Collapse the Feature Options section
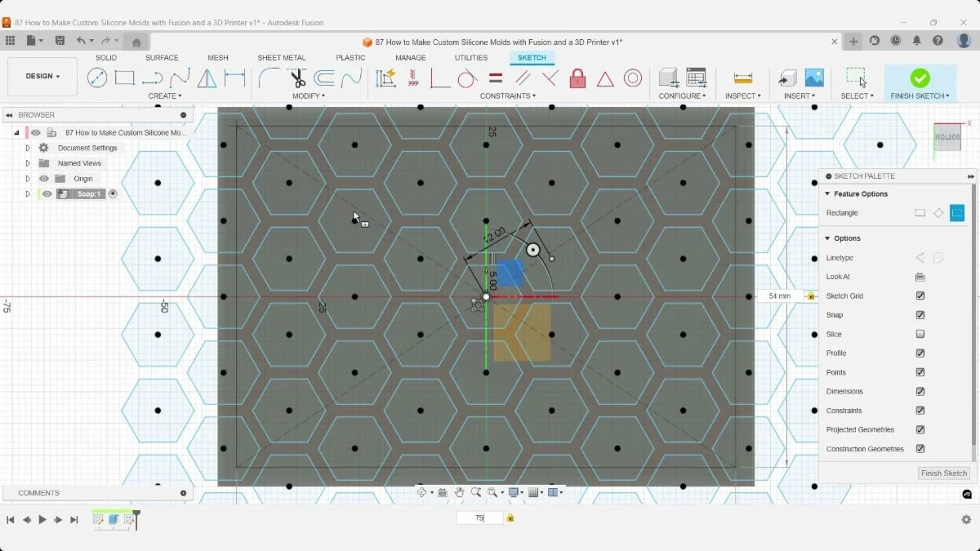The width and height of the screenshot is (980, 551). [x=827, y=194]
